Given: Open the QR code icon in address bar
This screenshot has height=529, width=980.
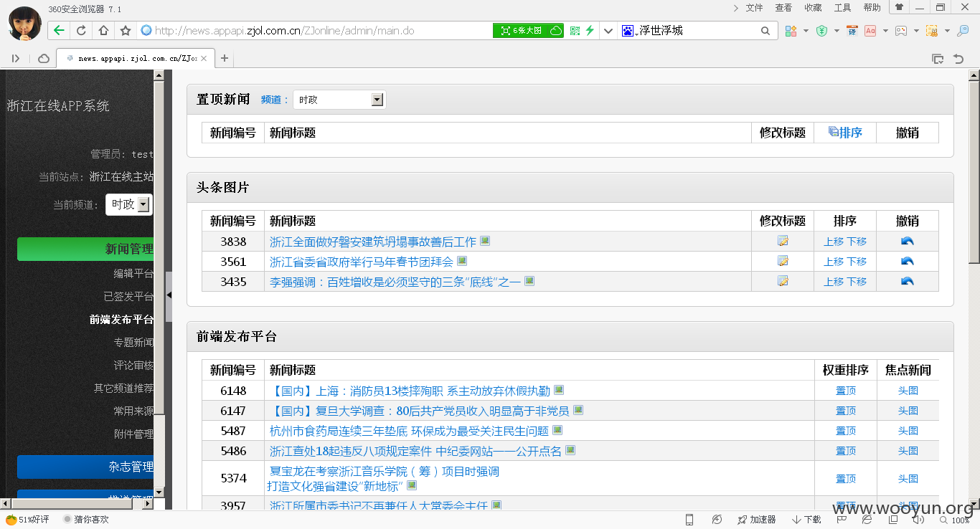Looking at the screenshot, I should [575, 31].
